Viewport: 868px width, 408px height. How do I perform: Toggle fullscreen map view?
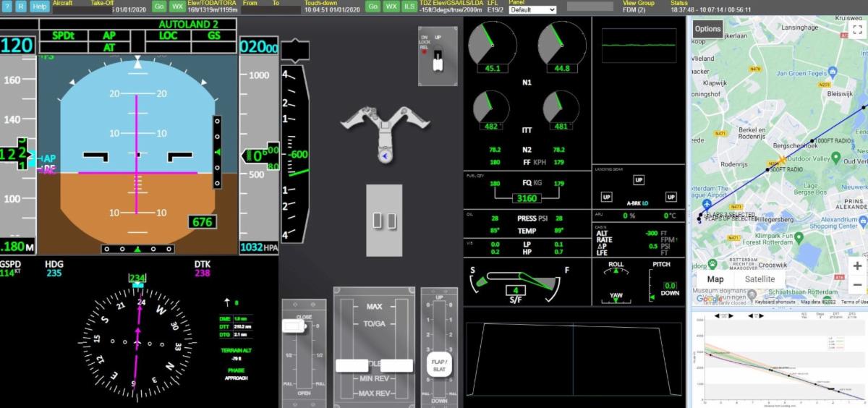tap(859, 29)
